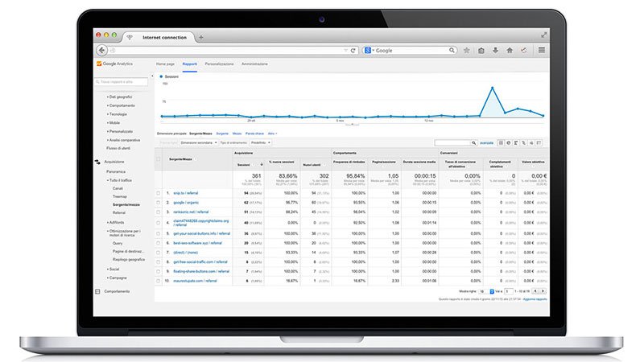
Task: Open the browser downloads arrow icon
Action: 494,50
